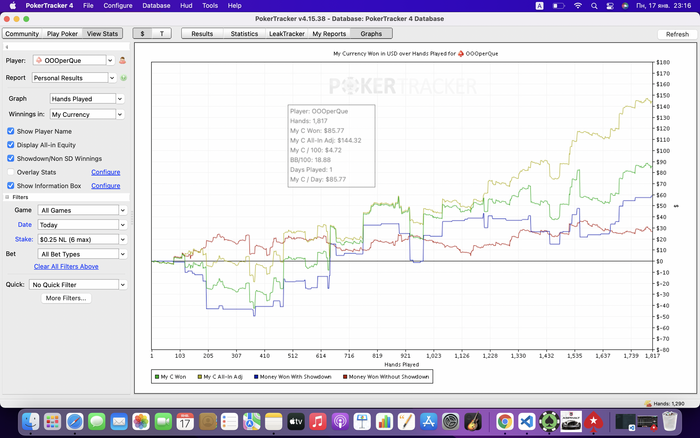Switch to the Results tab
Image resolution: width=700 pixels, height=438 pixels.
coord(202,33)
